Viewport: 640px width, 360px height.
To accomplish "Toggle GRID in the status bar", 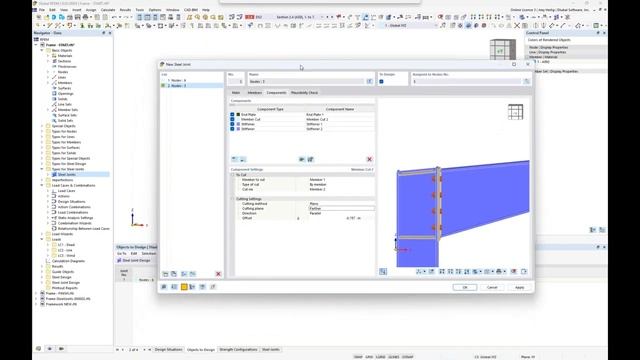I will (369, 357).
